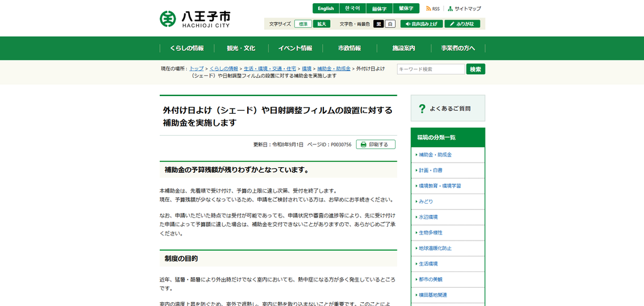The width and height of the screenshot is (644, 306).
Task: Go to 補助金・助成金 breadcrumb link
Action: coord(333,68)
